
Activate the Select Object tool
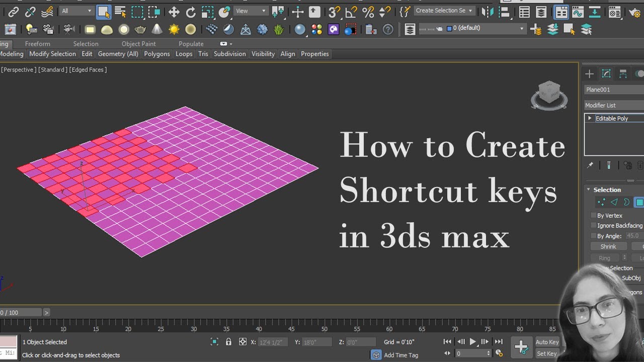click(104, 12)
